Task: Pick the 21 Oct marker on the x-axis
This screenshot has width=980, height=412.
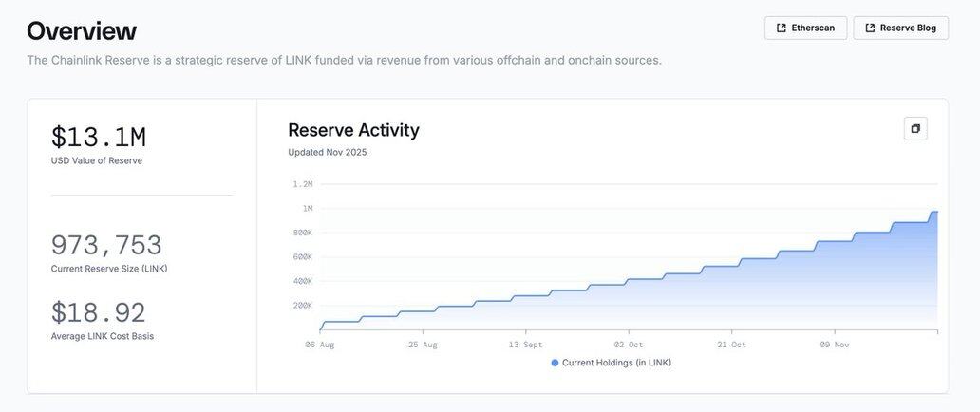Action: 731,345
